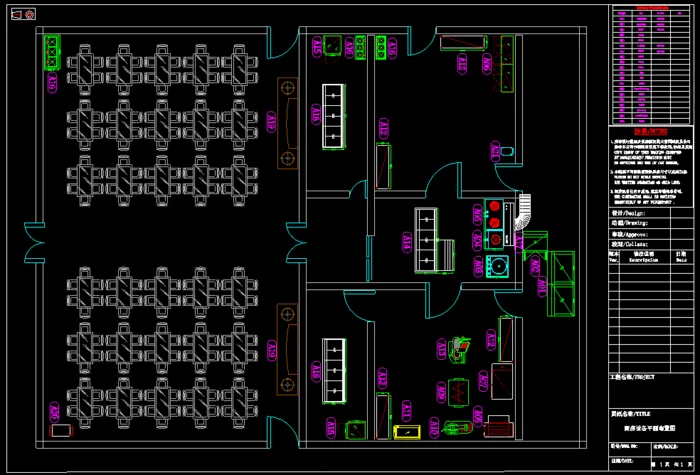Select the small box at dining room's bottom-left
Image resolution: width=700 pixels, height=475 pixels.
(x=62, y=431)
